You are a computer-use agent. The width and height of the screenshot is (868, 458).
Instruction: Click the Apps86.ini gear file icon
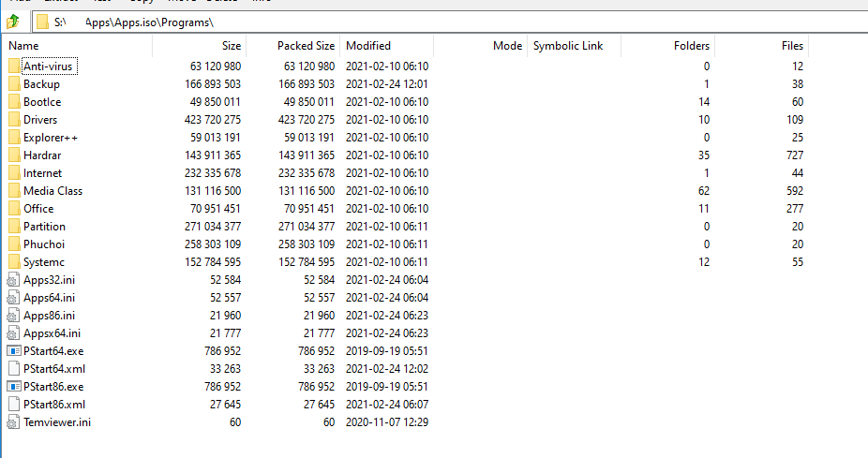(13, 316)
